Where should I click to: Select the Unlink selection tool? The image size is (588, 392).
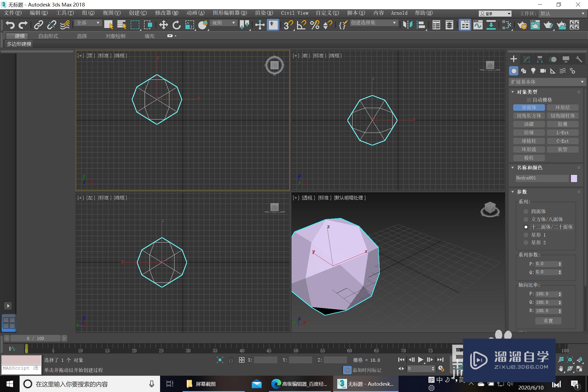(x=51, y=25)
